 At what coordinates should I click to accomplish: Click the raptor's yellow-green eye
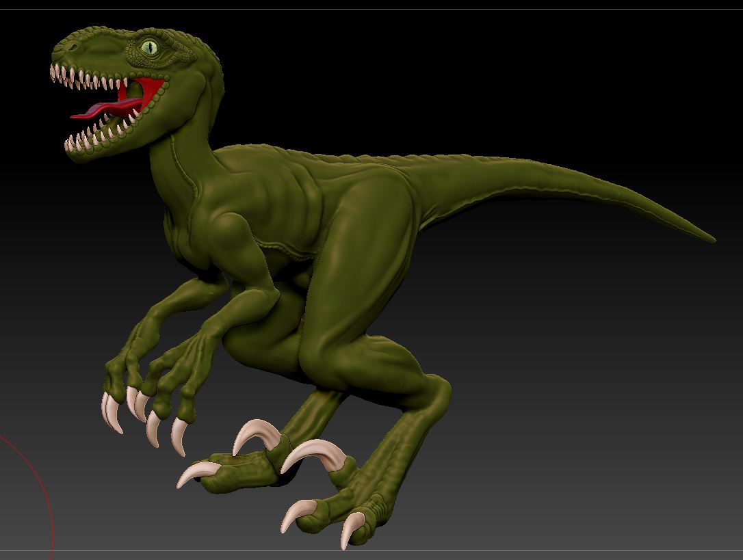(150, 47)
